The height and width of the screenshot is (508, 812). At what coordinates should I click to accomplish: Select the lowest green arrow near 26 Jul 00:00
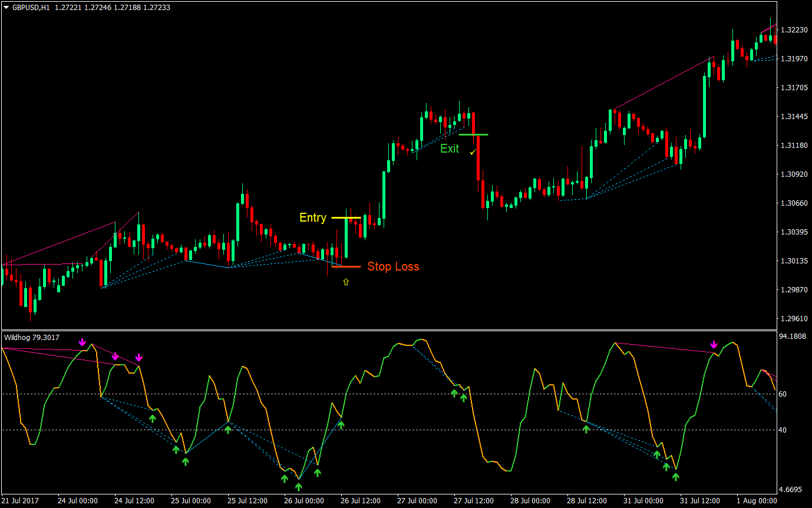point(299,486)
